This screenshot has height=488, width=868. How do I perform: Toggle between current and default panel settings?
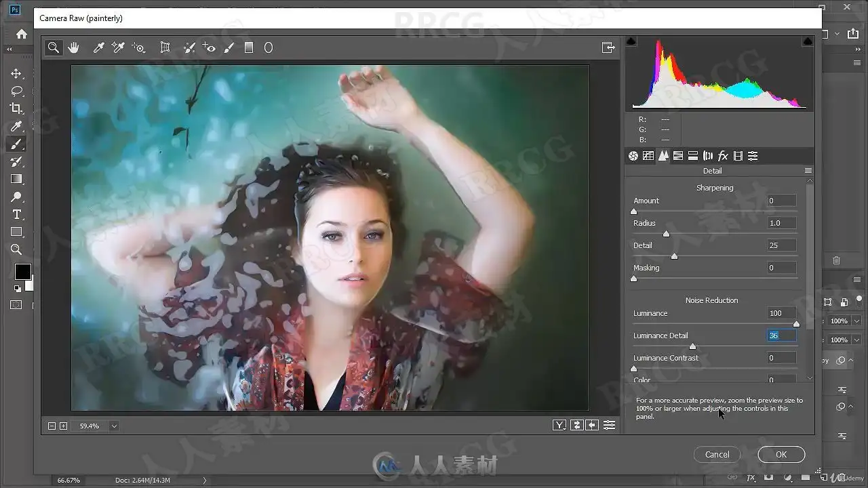(610, 425)
